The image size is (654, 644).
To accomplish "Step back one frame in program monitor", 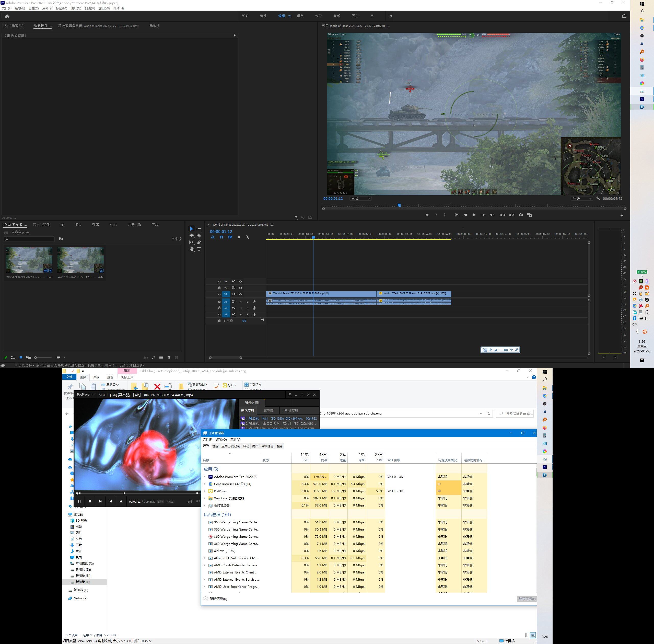I will [x=465, y=215].
